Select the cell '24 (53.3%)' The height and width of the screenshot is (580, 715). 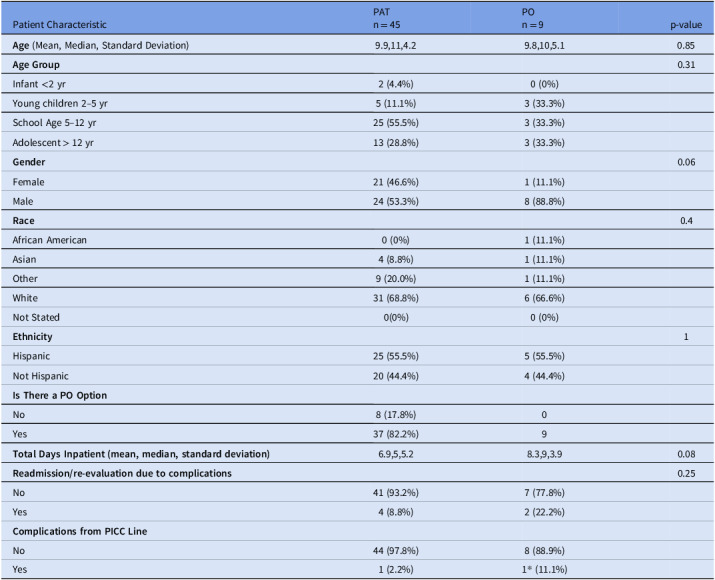pos(395,201)
